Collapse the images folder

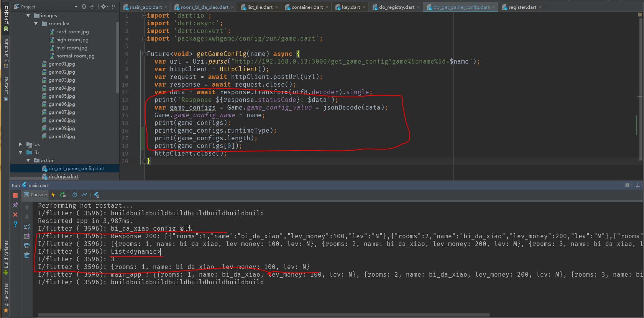pyautogui.click(x=28, y=16)
